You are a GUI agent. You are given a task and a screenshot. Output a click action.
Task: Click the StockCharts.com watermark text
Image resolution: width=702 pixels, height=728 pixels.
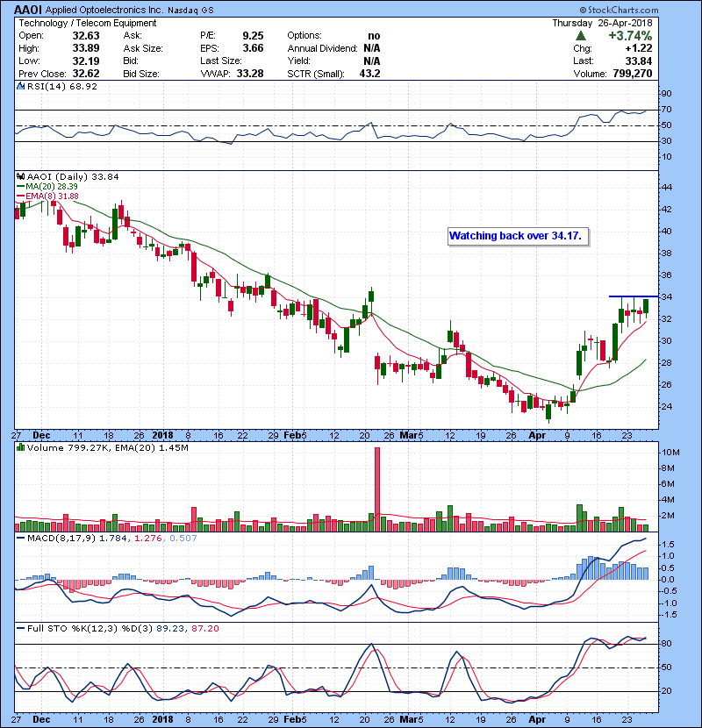[619, 10]
